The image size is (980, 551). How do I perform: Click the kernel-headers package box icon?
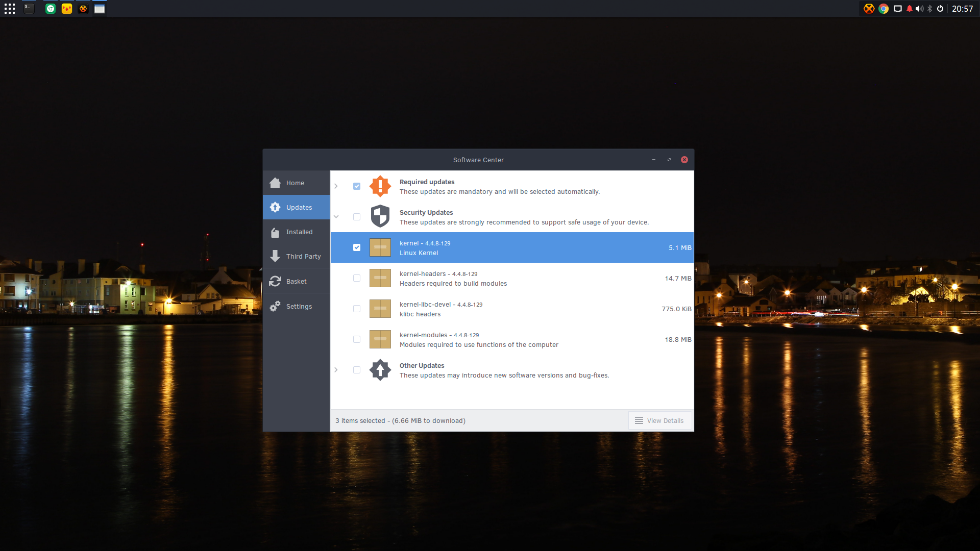pos(380,278)
